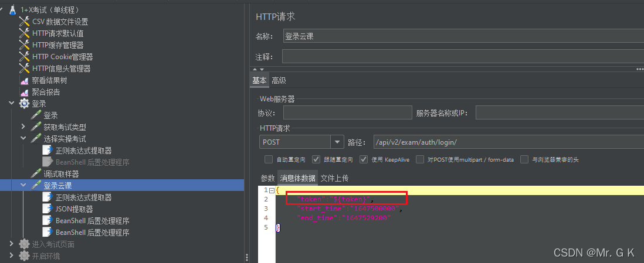Screen dimensions: 644x263
Task: Toggle 自动重定向 checkbox
Action: coord(269,159)
